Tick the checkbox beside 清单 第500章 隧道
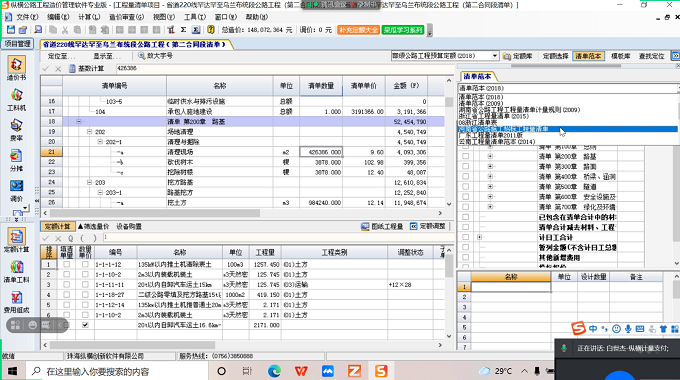Viewport: 680px width, 380px height. 465,187
